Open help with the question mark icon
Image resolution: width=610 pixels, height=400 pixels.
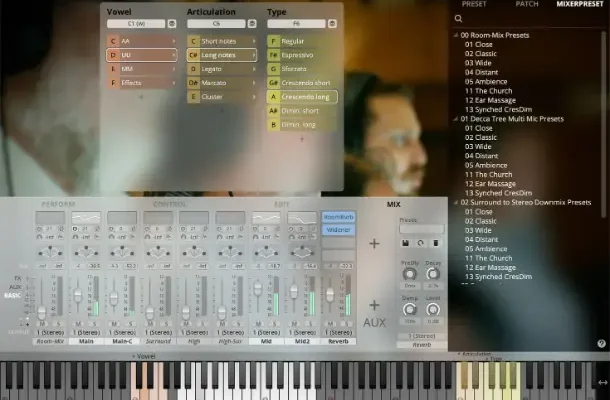pos(601,343)
